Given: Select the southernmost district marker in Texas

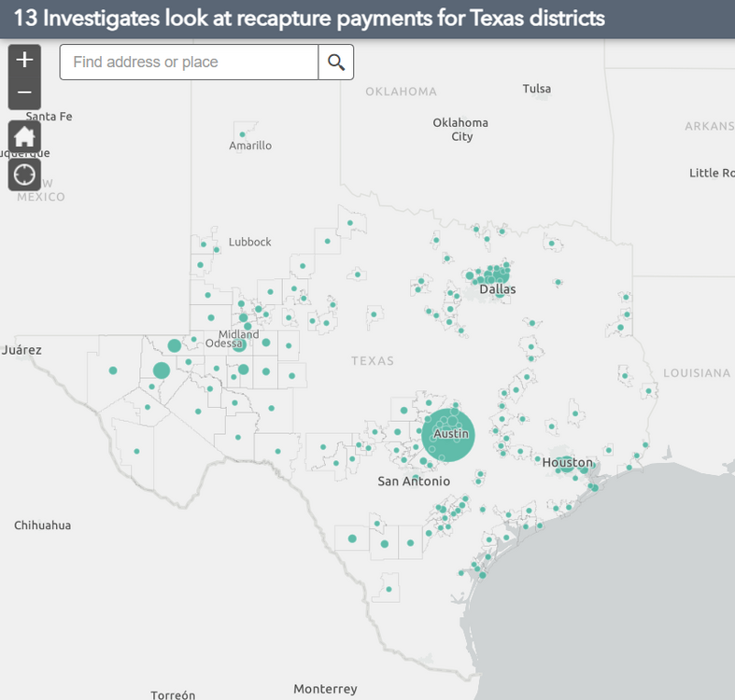Looking at the screenshot, I should click(x=388, y=589).
